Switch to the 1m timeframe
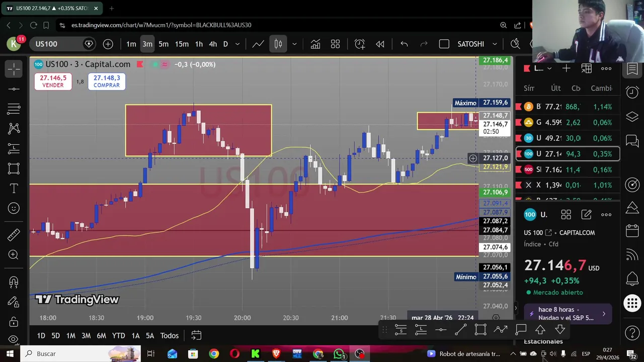Screen dimensions: 644x362 coord(131,44)
